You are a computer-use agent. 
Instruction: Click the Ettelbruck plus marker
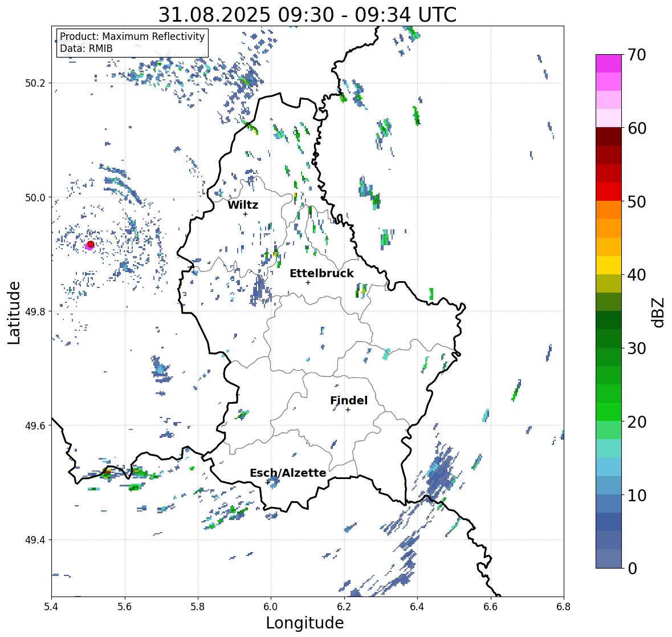[x=308, y=282]
